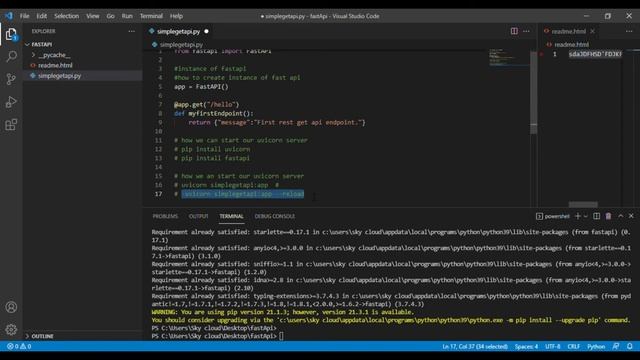Click the EXPLORER panel title

44,31
